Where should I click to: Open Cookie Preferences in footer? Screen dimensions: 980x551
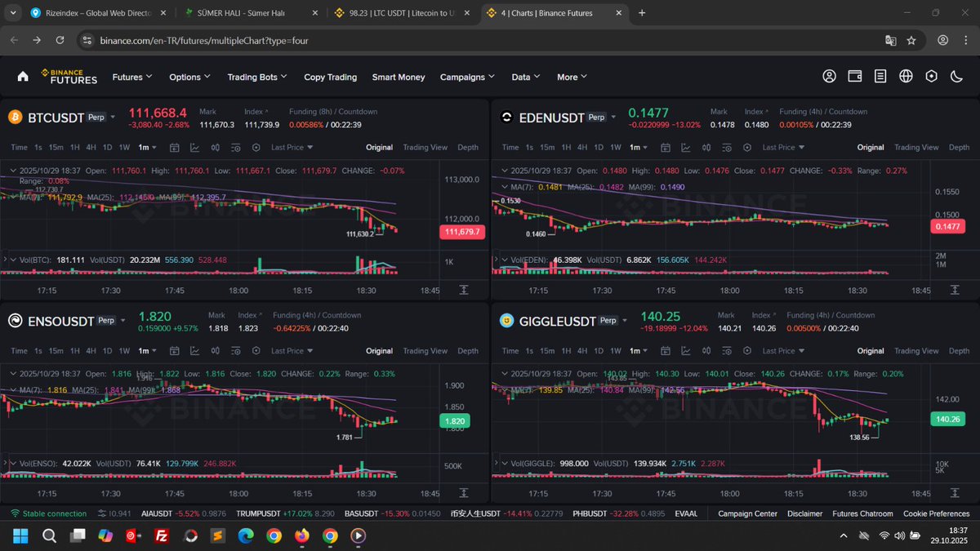coord(936,513)
